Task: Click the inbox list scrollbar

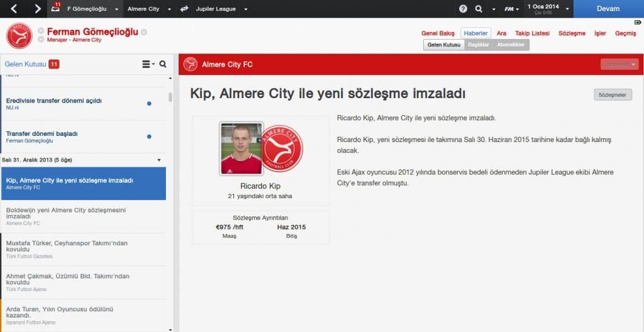Action: (x=170, y=97)
